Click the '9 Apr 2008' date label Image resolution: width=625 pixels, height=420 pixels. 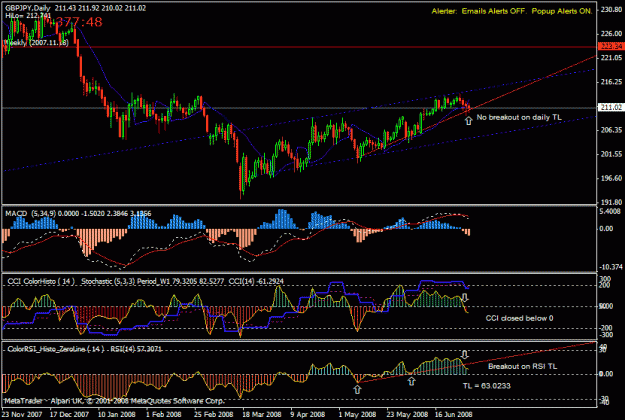tap(308, 414)
